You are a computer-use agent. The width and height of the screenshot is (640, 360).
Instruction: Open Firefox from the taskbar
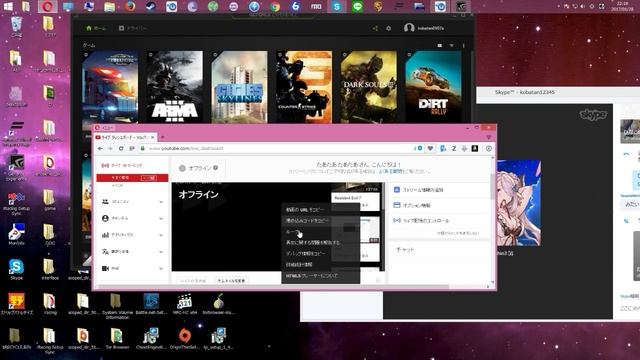click(x=130, y=6)
